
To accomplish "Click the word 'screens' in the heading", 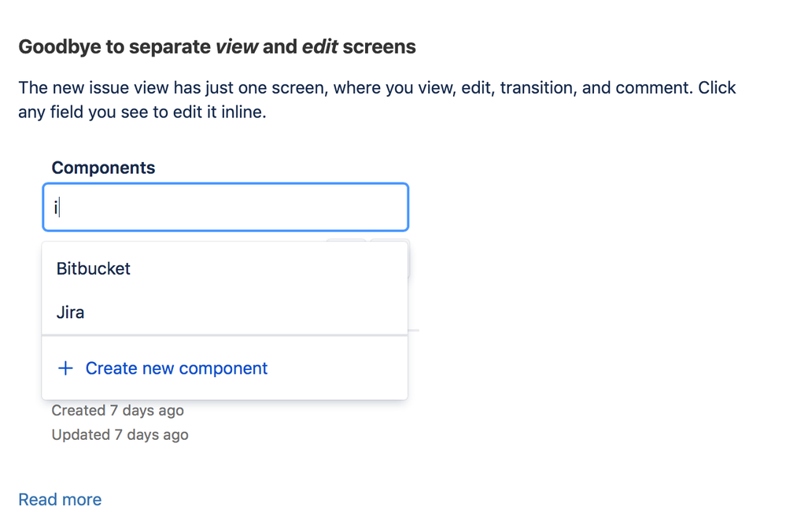I will (379, 47).
